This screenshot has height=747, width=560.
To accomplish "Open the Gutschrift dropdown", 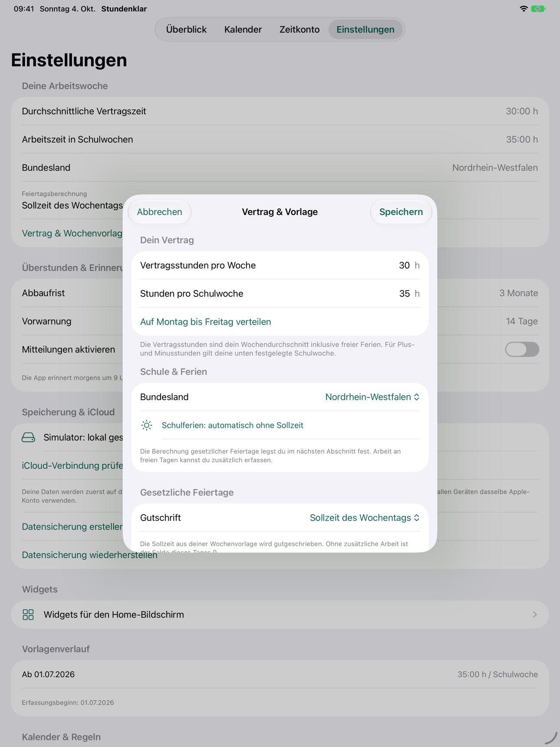I will 364,518.
